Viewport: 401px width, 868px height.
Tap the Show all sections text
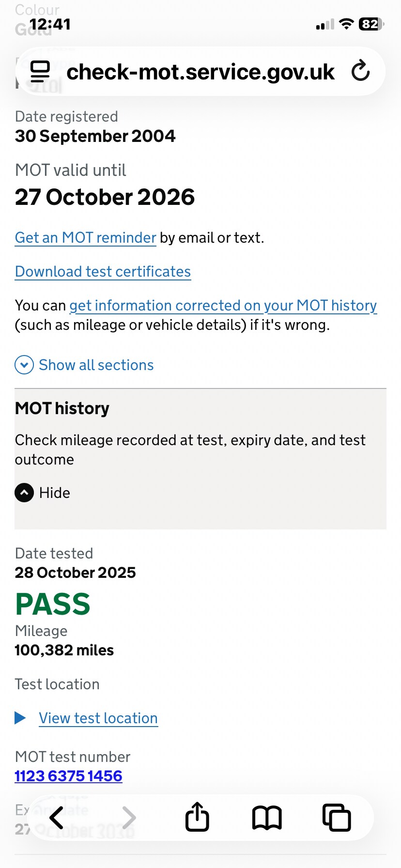click(96, 365)
